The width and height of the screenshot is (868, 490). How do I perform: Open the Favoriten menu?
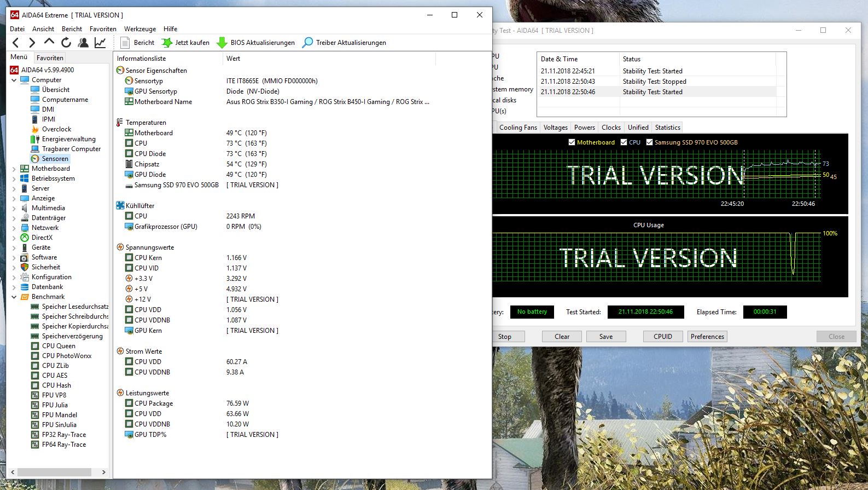103,29
